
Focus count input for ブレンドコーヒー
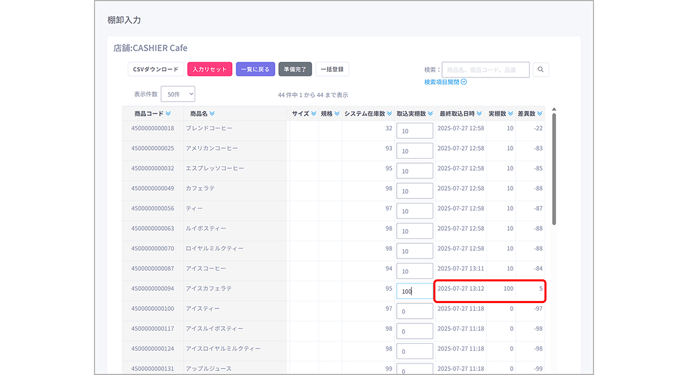pyautogui.click(x=415, y=131)
